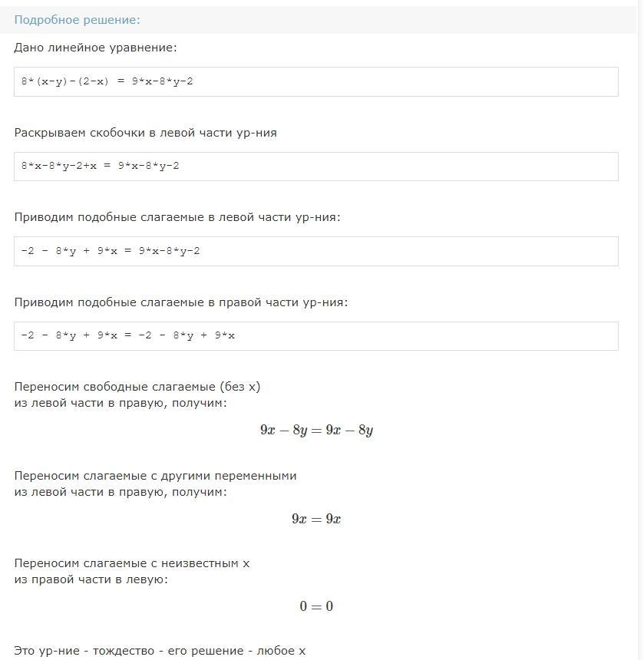Click the text 'Дано линейное уравнение:'
The image size is (644, 660).
click(95, 48)
